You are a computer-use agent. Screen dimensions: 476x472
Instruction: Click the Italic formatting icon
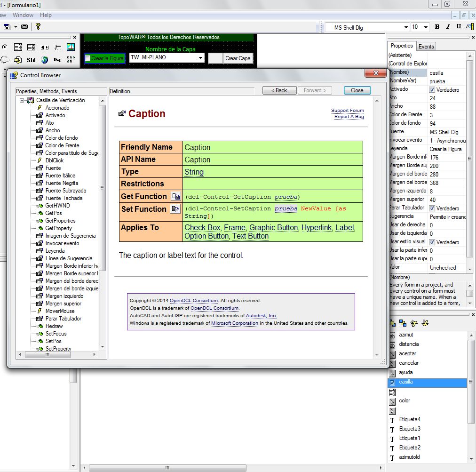point(448,27)
